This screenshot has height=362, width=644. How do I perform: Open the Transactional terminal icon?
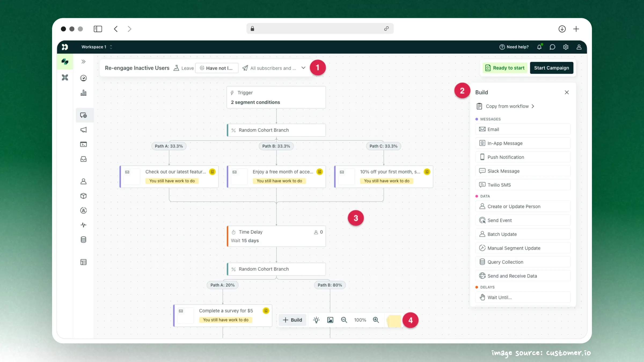(x=83, y=144)
